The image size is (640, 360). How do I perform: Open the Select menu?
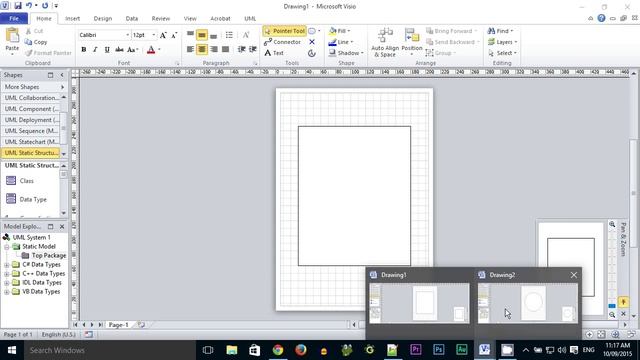pos(502,53)
